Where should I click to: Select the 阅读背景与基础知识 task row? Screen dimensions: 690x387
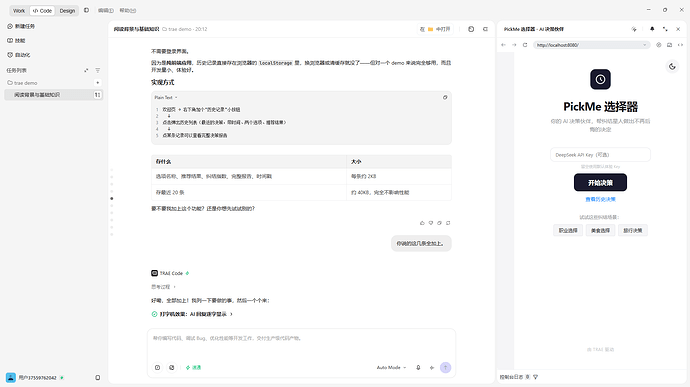click(53, 95)
